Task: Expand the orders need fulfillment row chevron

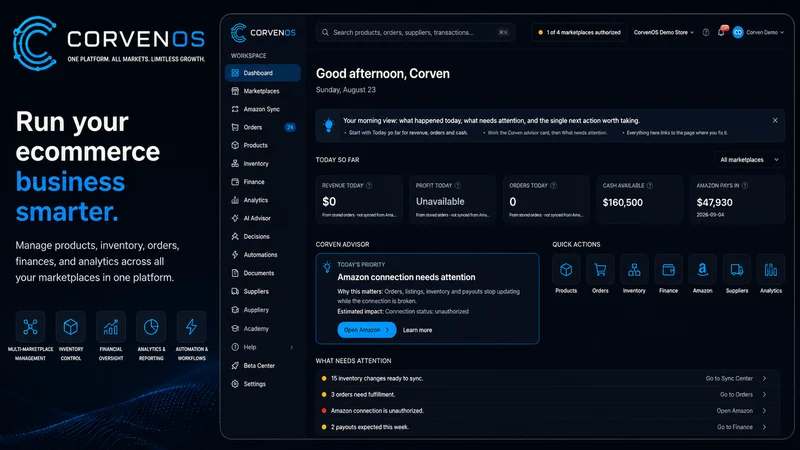Action: click(x=764, y=394)
